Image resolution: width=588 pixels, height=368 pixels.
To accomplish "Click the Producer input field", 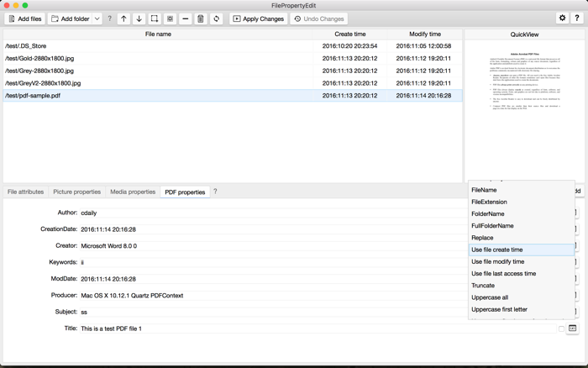I will 273,295.
